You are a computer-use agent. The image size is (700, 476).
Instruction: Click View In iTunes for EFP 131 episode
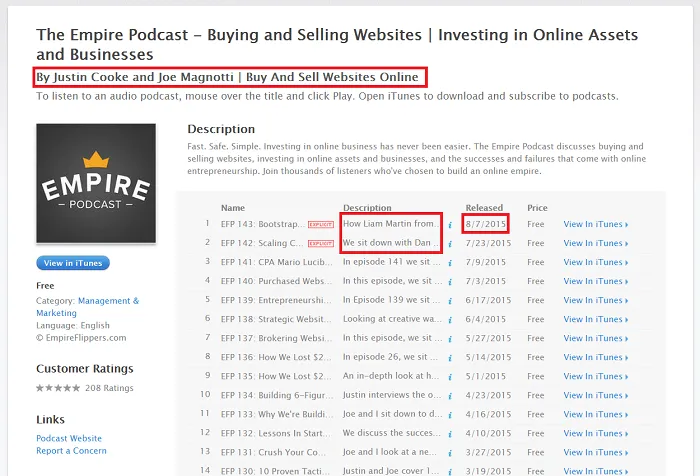pyautogui.click(x=596, y=452)
